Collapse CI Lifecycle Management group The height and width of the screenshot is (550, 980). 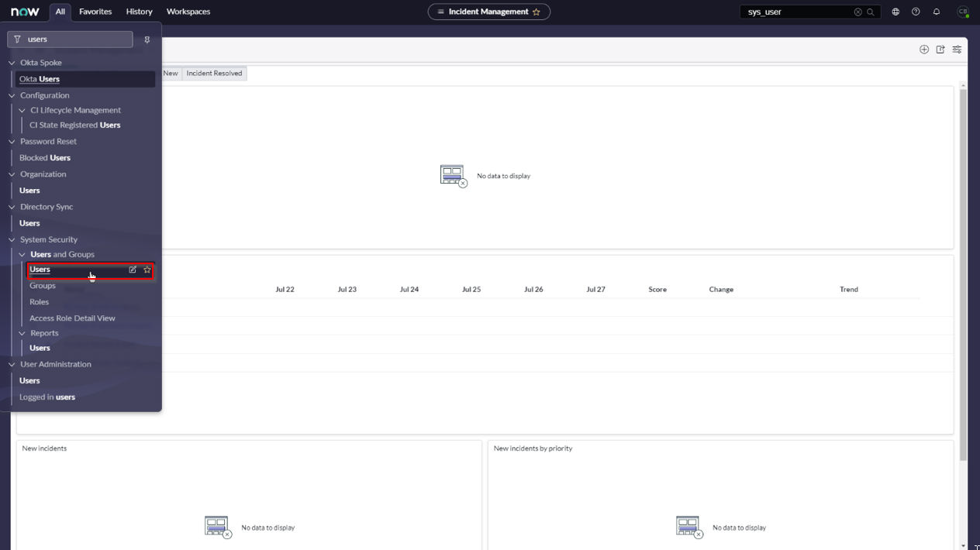[22, 110]
